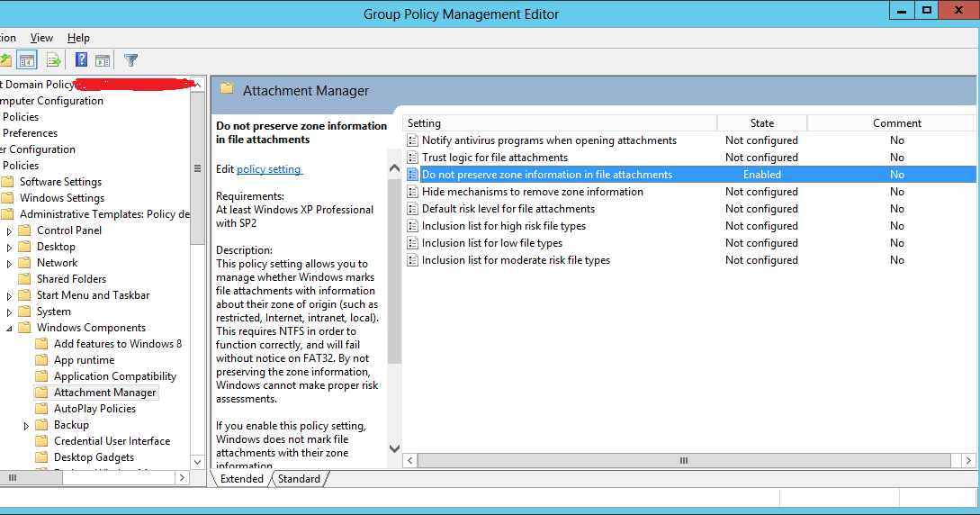Select Hide mechanisms to remove zone information
The width and height of the screenshot is (980, 515).
pos(533,192)
